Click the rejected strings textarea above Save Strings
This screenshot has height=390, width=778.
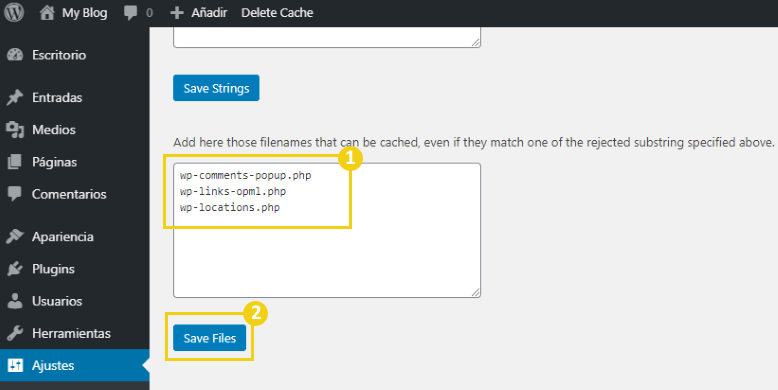pos(327,37)
